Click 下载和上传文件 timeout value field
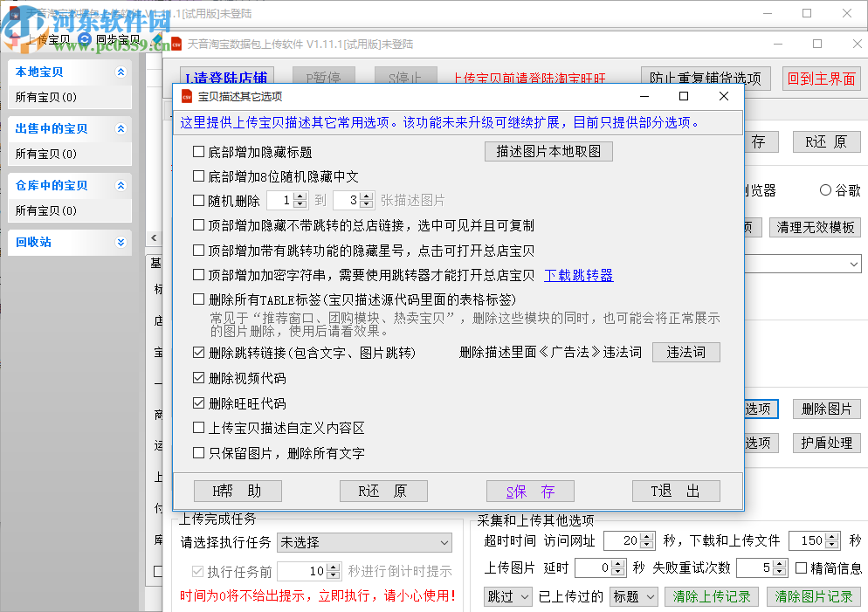Image resolution: width=868 pixels, height=612 pixels. pyautogui.click(x=807, y=540)
